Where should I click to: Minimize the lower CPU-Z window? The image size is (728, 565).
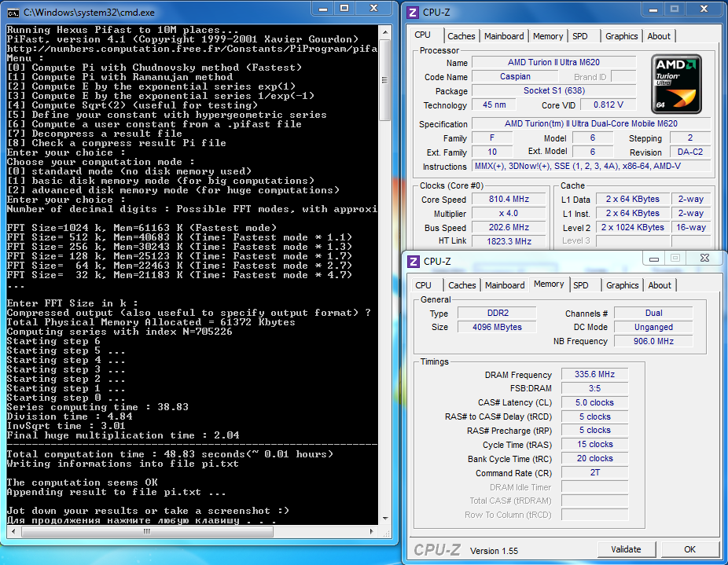(654, 258)
